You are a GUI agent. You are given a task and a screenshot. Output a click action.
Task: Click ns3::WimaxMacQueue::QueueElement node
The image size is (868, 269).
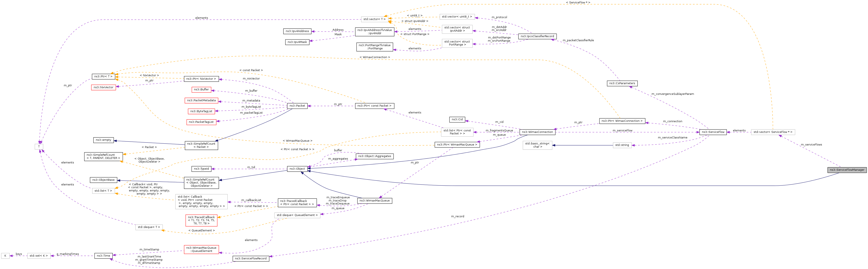201,249
